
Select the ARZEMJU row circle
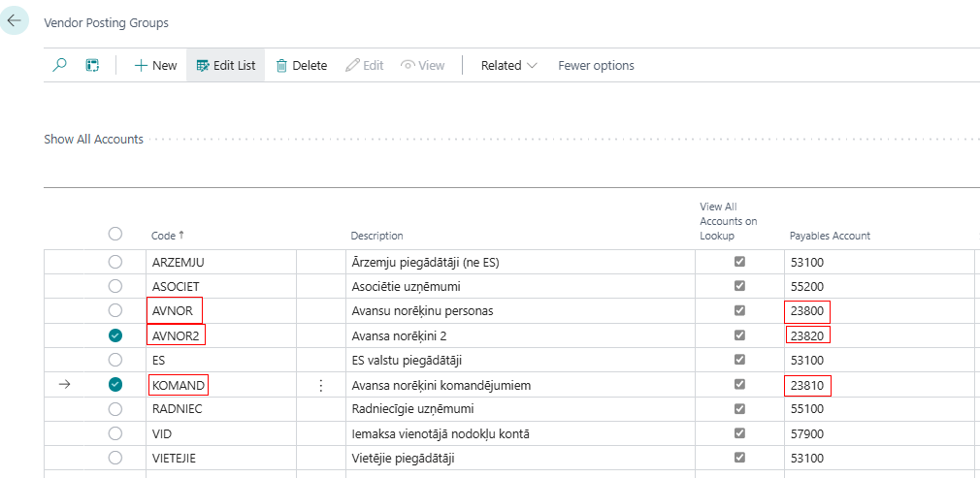(x=115, y=263)
